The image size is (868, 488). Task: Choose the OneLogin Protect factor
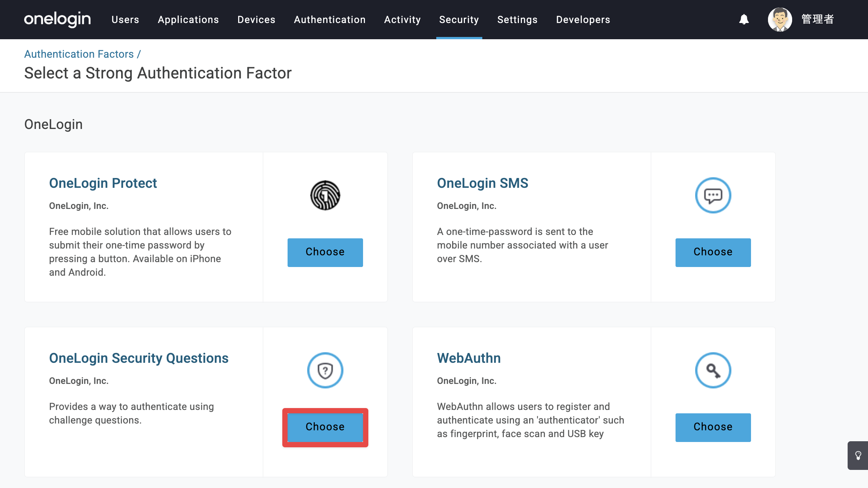tap(325, 252)
